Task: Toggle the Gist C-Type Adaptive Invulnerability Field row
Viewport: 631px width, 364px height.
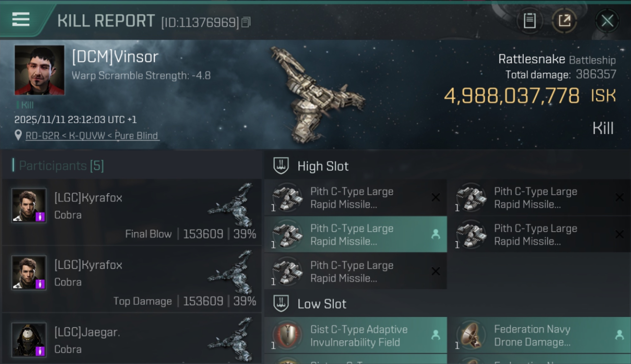Action: point(356,335)
